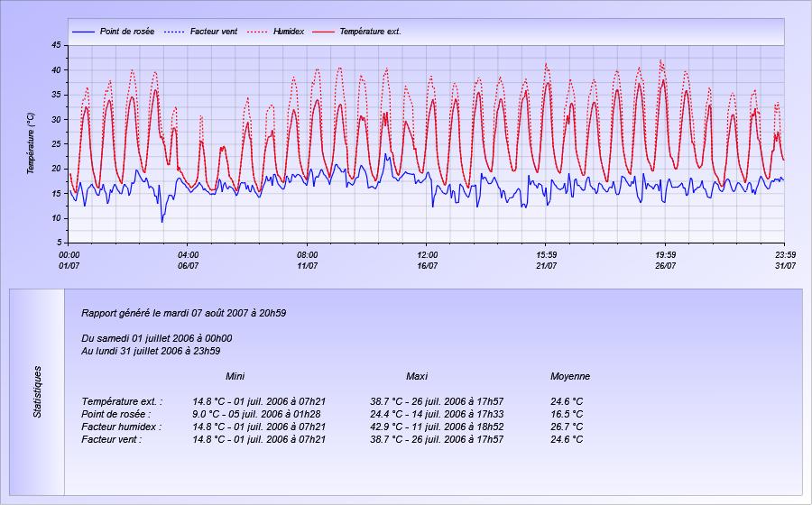Click the 31/07 end date axis label
The height and width of the screenshot is (505, 812).
785,266
